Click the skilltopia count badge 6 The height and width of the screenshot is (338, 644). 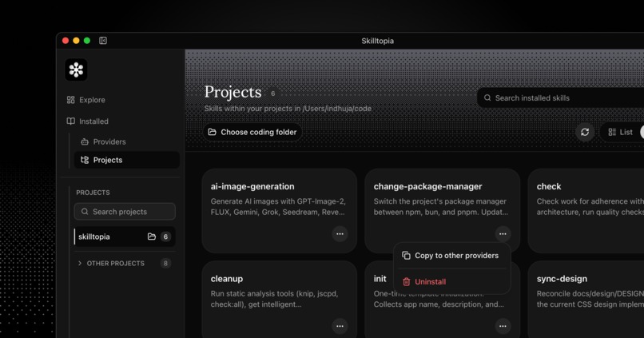coord(165,237)
